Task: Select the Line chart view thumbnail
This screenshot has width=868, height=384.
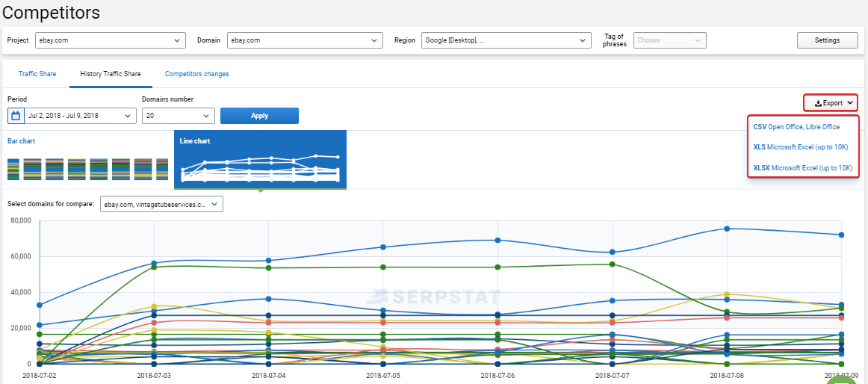Action: [x=260, y=160]
